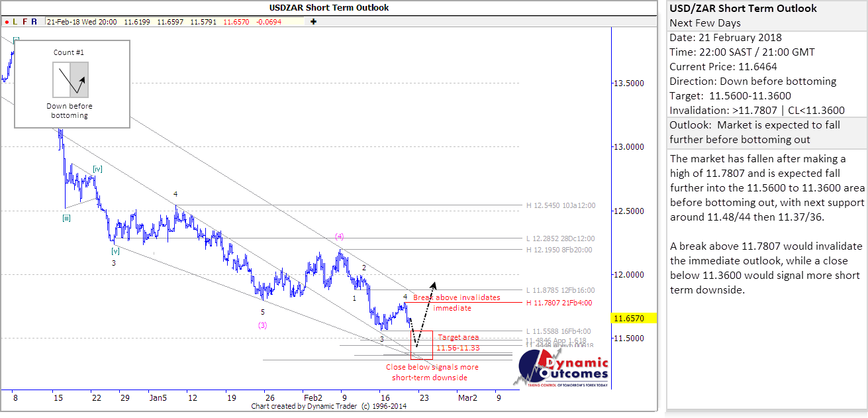Click the low value 11.5791 in data bar

203,22
